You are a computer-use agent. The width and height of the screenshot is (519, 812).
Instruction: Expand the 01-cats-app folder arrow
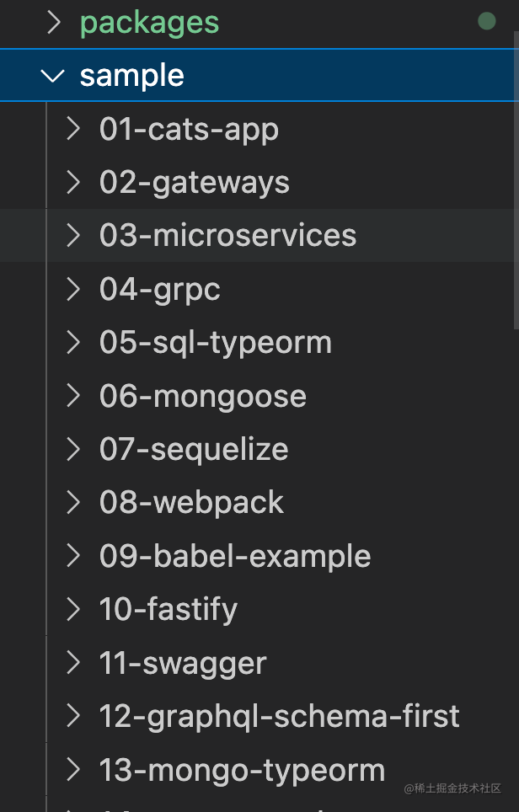pos(73,129)
